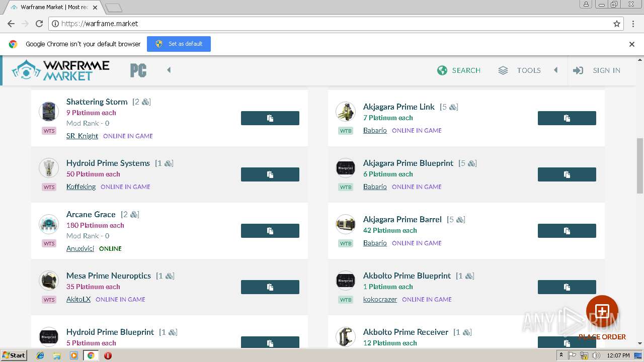Click the Warframe Market logo

[60, 70]
